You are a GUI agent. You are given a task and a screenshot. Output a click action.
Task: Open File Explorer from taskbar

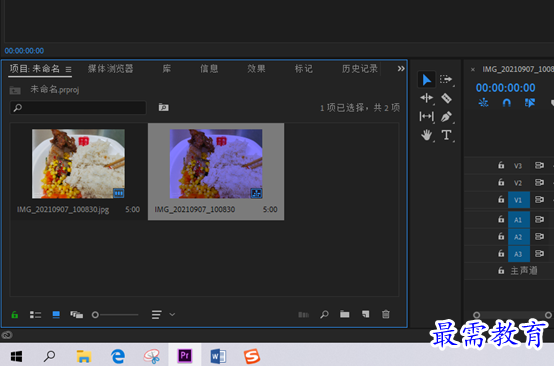pos(84,356)
